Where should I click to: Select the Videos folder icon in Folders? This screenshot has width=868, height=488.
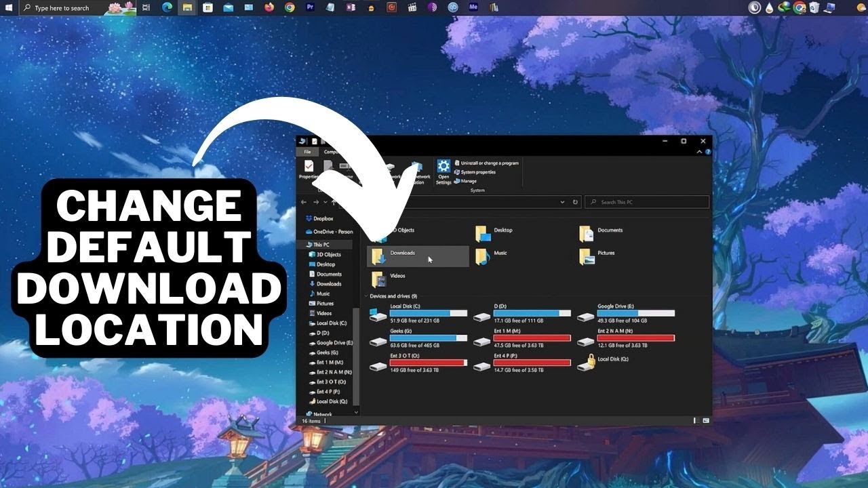[x=378, y=279]
